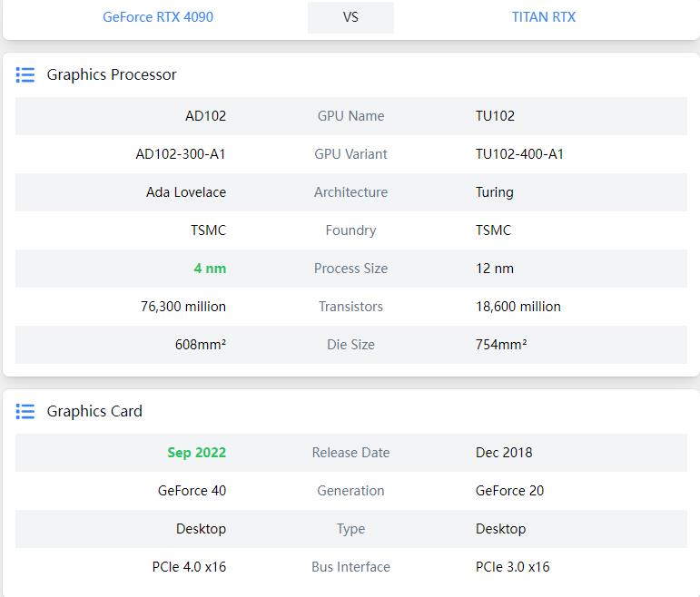Click the Turing architecture value
Image resolution: width=700 pixels, height=597 pixels.
click(x=494, y=192)
